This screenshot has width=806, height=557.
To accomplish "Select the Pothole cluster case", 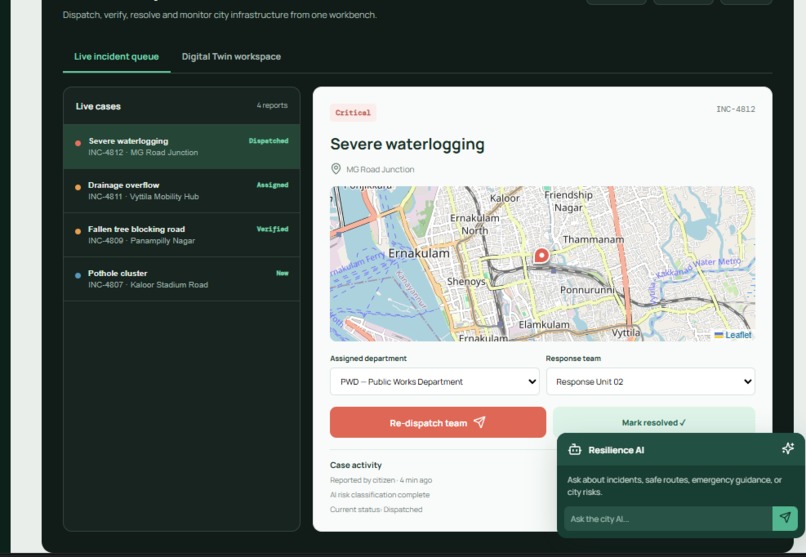I will coord(181,279).
